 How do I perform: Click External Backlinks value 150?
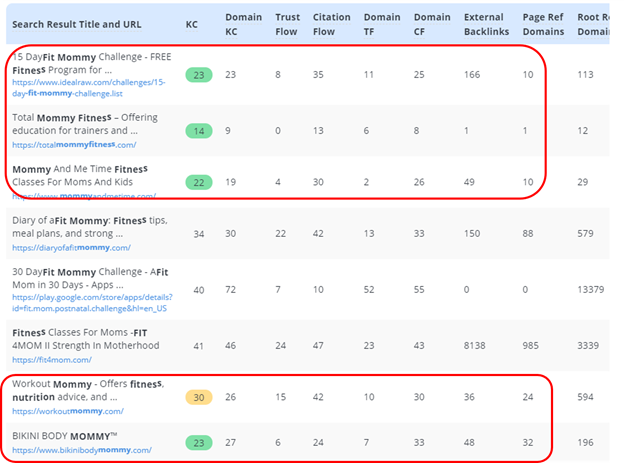pos(472,233)
